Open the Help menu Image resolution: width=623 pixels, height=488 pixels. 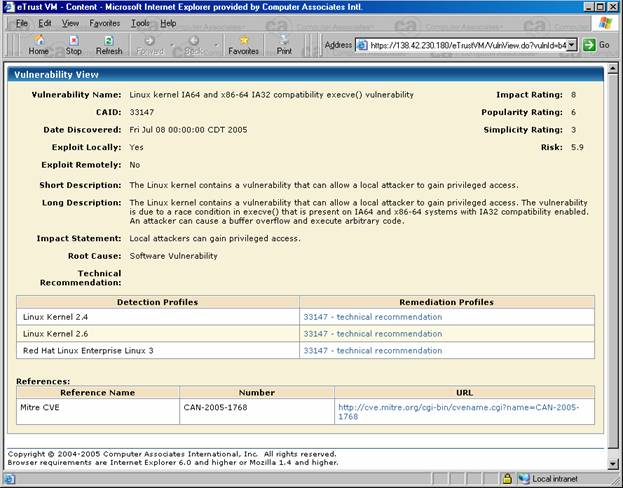pyautogui.click(x=168, y=22)
